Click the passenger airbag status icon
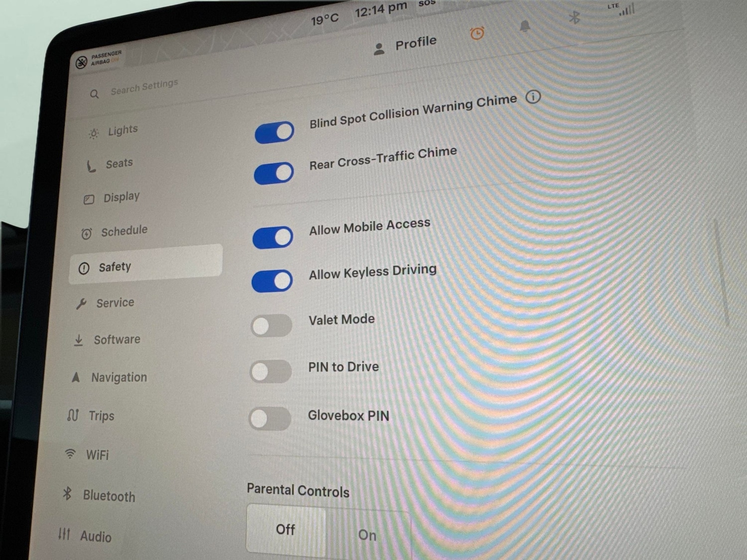Screen dimensions: 747x560 tap(81, 63)
